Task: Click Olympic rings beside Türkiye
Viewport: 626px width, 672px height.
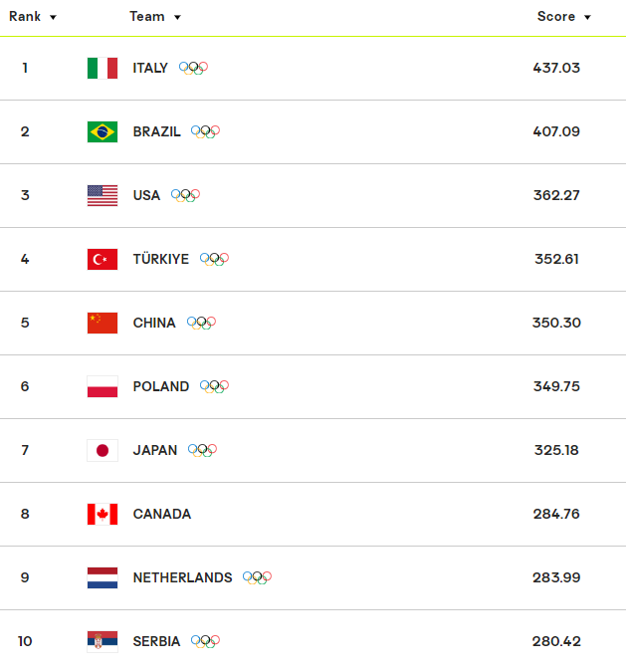Action: coord(214,259)
